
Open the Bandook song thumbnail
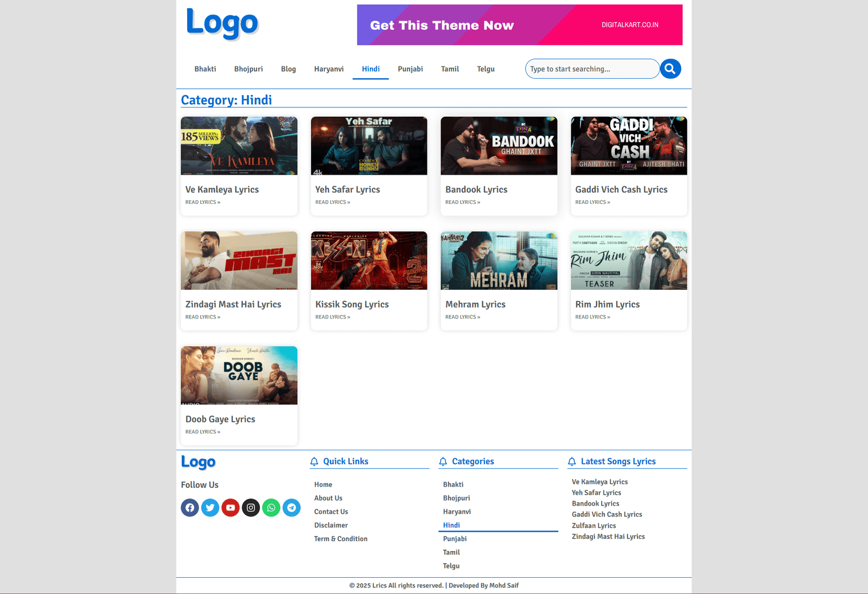click(499, 146)
